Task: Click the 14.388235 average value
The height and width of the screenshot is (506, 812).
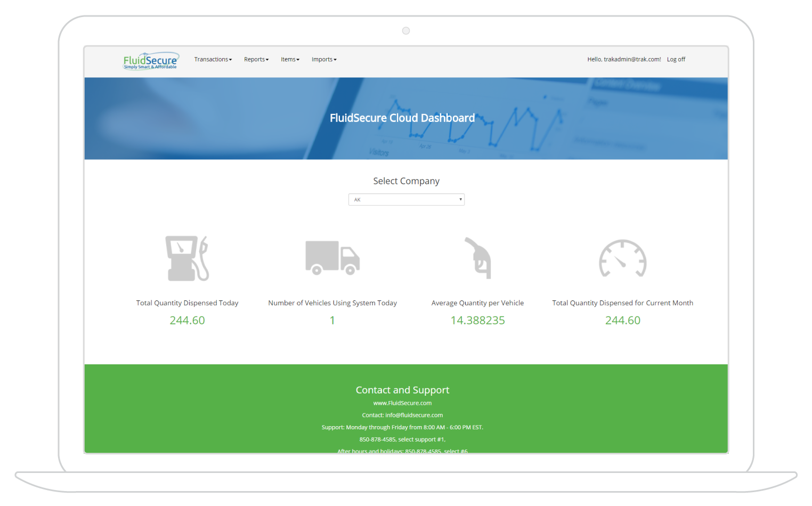Action: [477, 320]
